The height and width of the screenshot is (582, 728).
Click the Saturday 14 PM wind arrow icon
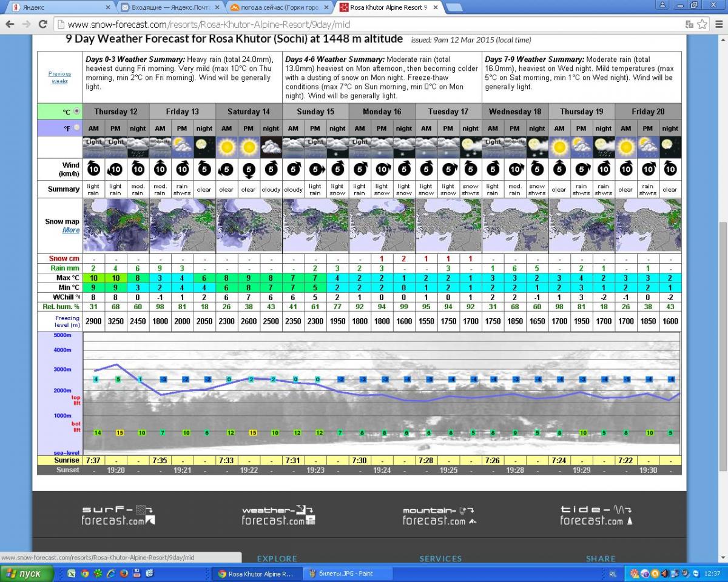[249, 169]
